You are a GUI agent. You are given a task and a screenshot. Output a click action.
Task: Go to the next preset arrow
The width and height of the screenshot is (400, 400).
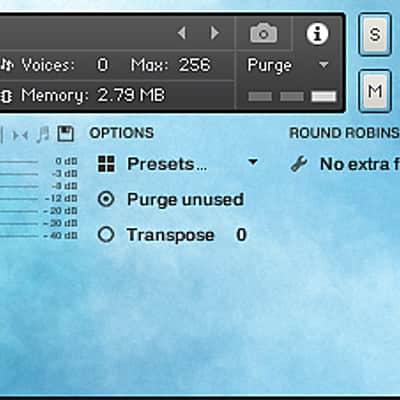pos(215,33)
